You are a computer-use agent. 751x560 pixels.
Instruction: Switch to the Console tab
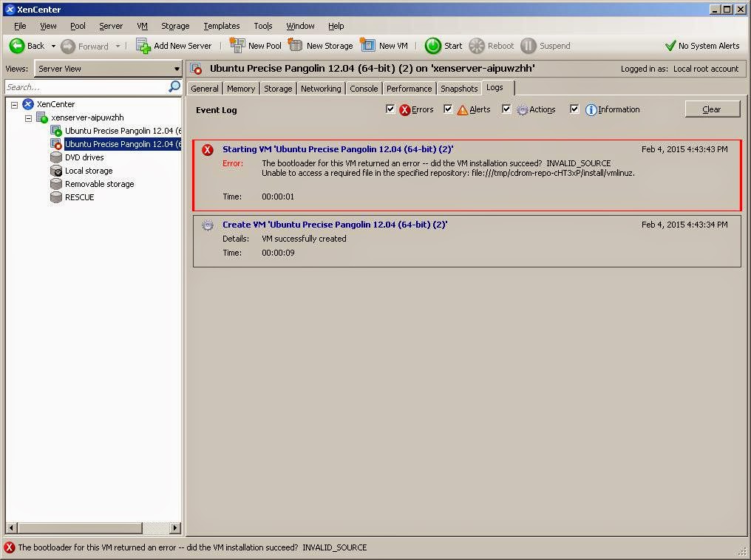(x=364, y=89)
